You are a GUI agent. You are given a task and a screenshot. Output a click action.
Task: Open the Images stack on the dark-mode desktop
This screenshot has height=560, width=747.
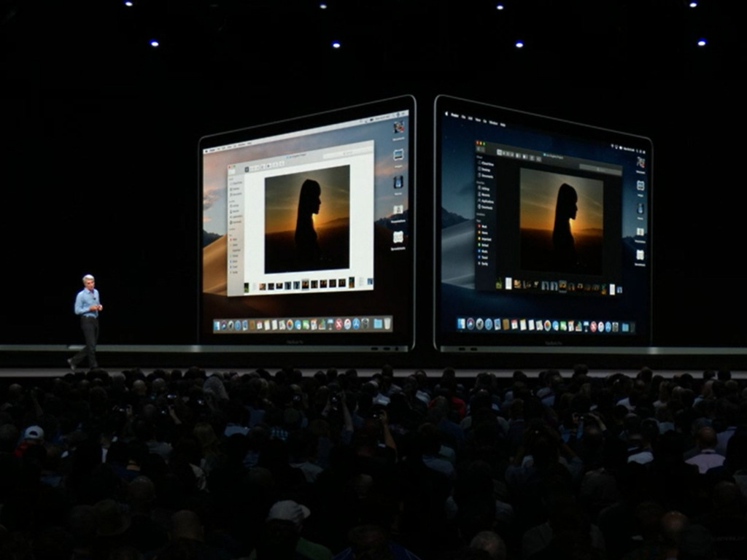coord(640,186)
